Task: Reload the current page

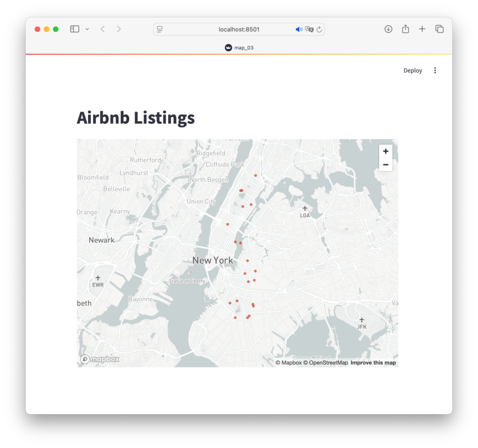Action: [x=319, y=29]
